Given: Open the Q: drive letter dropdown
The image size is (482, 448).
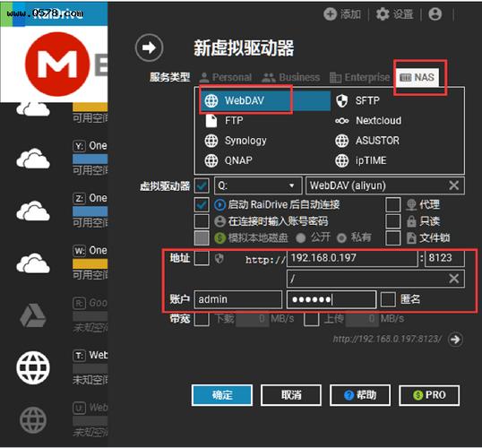Looking at the screenshot, I should (258, 185).
